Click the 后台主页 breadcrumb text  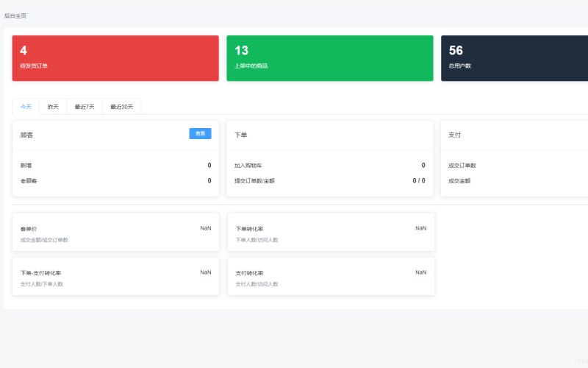click(15, 15)
